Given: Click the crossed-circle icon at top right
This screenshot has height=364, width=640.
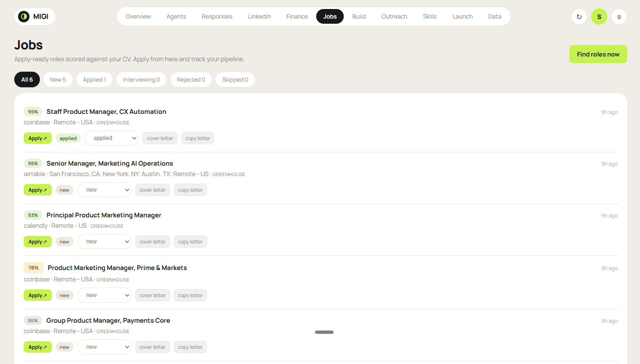Looking at the screenshot, I should pyautogui.click(x=619, y=17).
